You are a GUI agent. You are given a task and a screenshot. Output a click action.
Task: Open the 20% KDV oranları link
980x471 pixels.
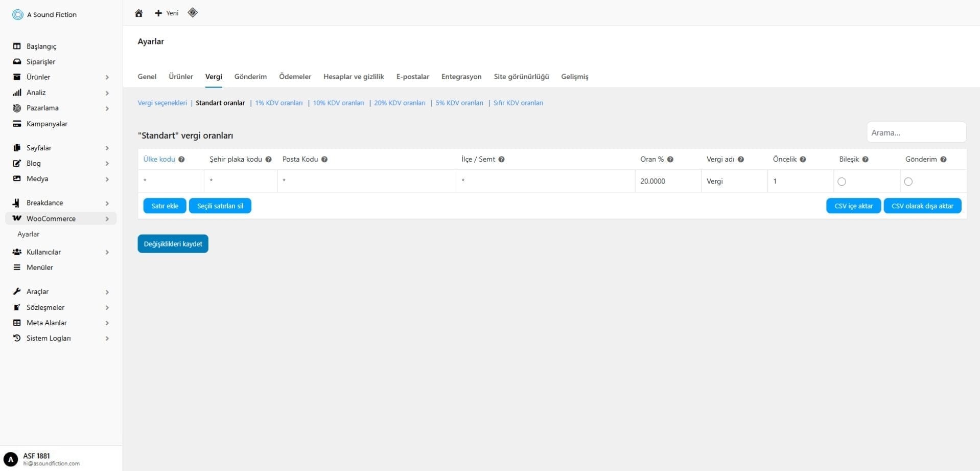(x=400, y=103)
